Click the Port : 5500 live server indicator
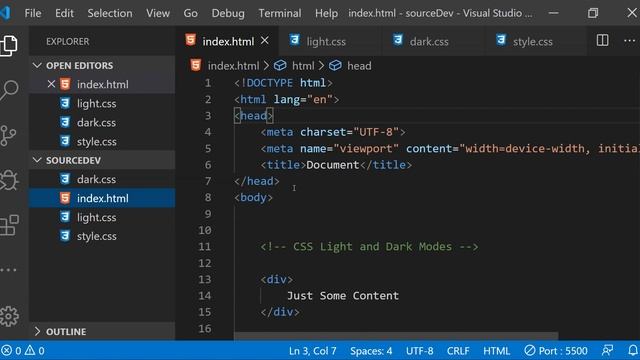Screen dimensions: 640x360 click(556, 351)
